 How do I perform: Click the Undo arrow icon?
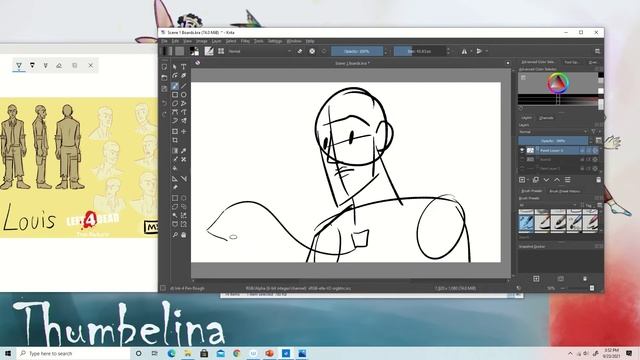coord(164,103)
